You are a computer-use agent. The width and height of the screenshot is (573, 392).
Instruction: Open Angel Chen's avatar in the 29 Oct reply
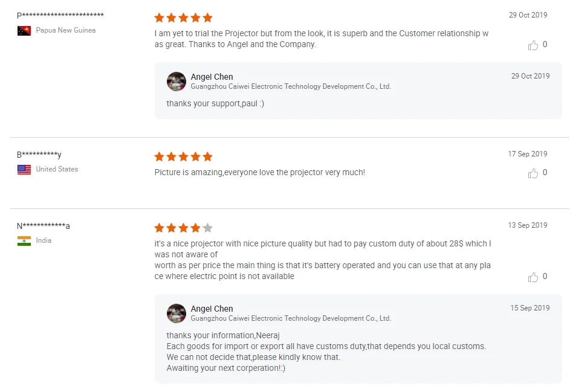pyautogui.click(x=176, y=82)
